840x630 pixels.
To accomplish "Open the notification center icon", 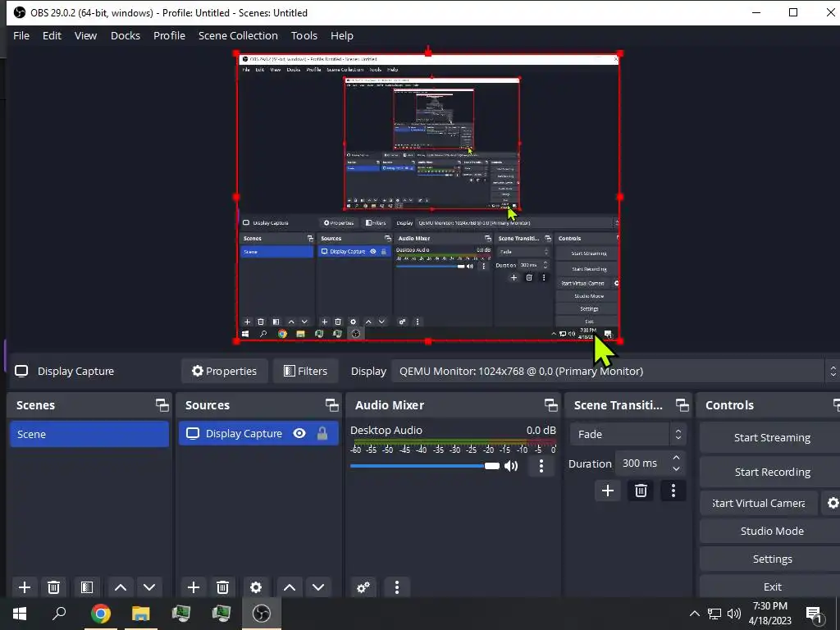I will click(815, 615).
